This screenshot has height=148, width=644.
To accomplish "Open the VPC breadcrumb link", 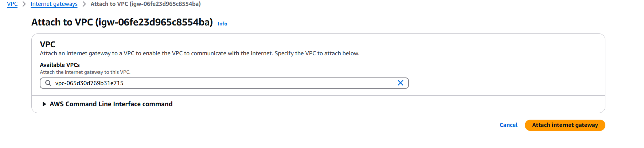I will 12,4.
